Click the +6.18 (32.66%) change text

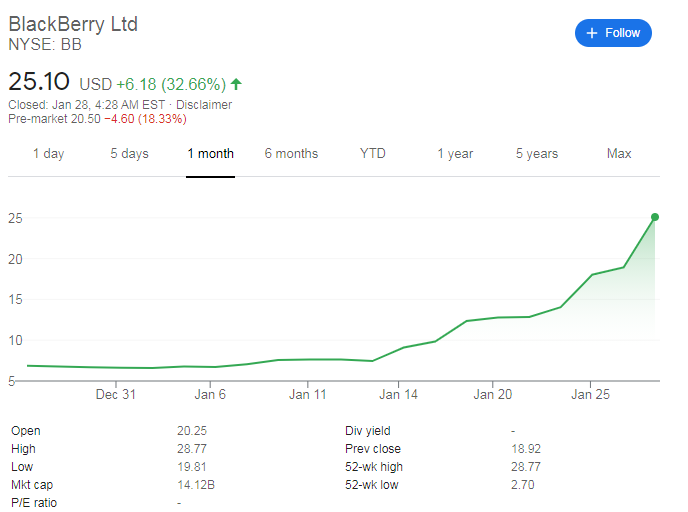tap(171, 84)
